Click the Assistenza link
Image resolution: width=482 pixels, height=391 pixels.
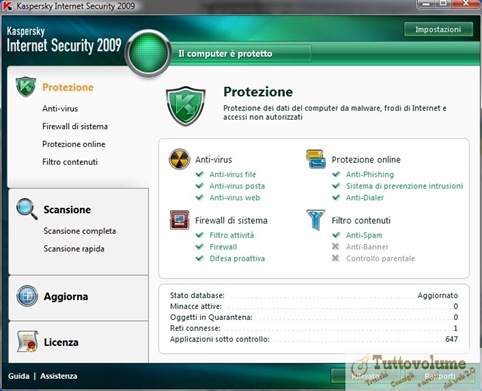[x=59, y=376]
